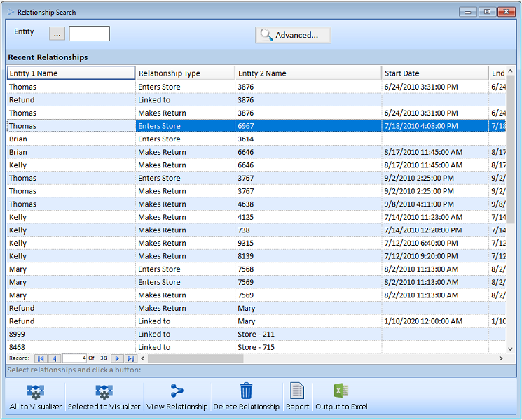The image size is (522, 420).
Task: Go to the first record
Action: [x=41, y=358]
